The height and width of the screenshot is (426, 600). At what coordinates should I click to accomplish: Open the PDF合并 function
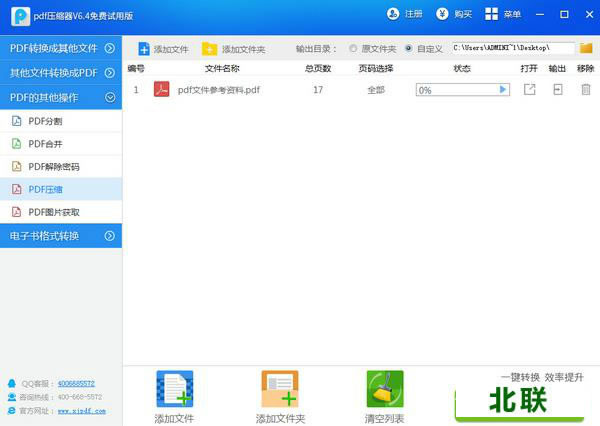(61, 144)
